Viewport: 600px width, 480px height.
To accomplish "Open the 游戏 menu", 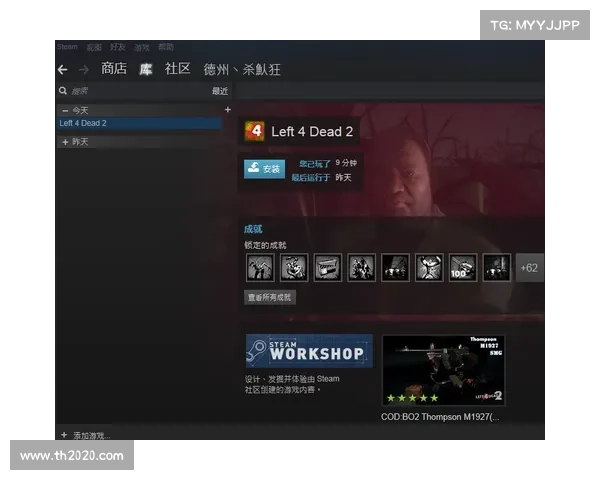I will pyautogui.click(x=142, y=47).
